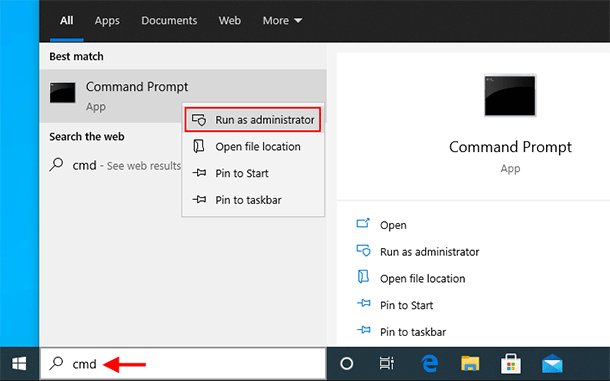
Task: Switch to the All search tab
Action: pyautogui.click(x=67, y=20)
